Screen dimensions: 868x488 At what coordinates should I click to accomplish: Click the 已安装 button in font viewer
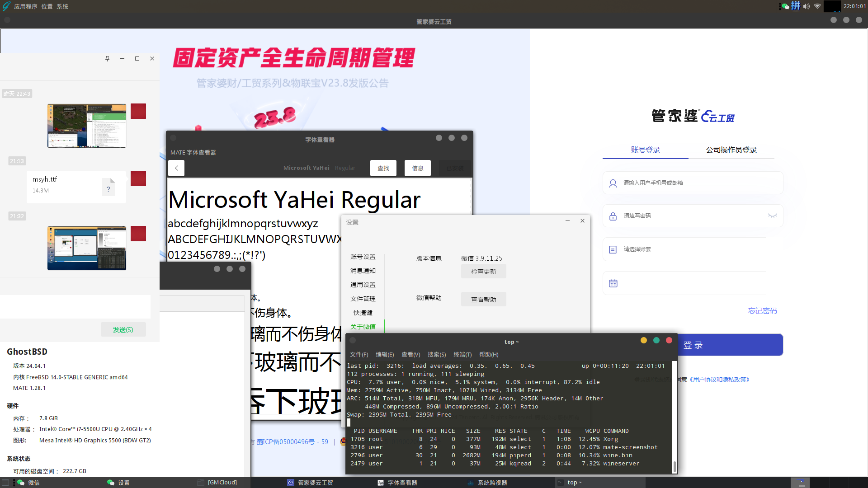tap(455, 168)
